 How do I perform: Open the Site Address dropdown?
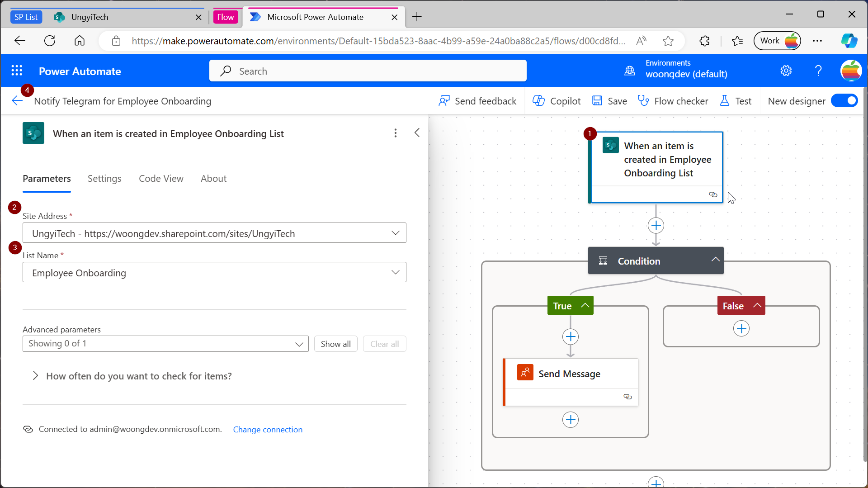point(214,233)
